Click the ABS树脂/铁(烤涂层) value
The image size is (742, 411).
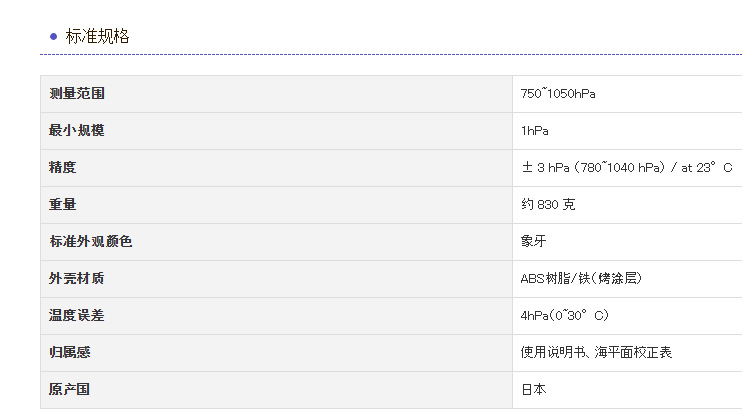[x=581, y=279]
